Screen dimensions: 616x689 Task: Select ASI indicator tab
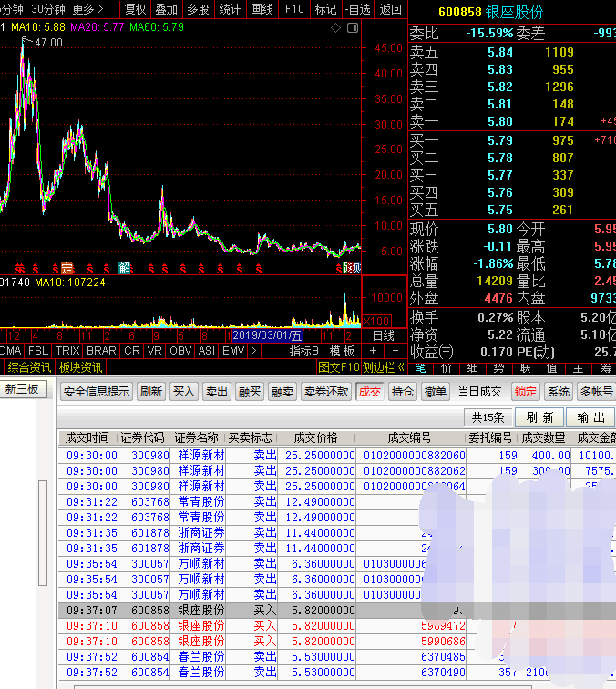click(x=207, y=351)
